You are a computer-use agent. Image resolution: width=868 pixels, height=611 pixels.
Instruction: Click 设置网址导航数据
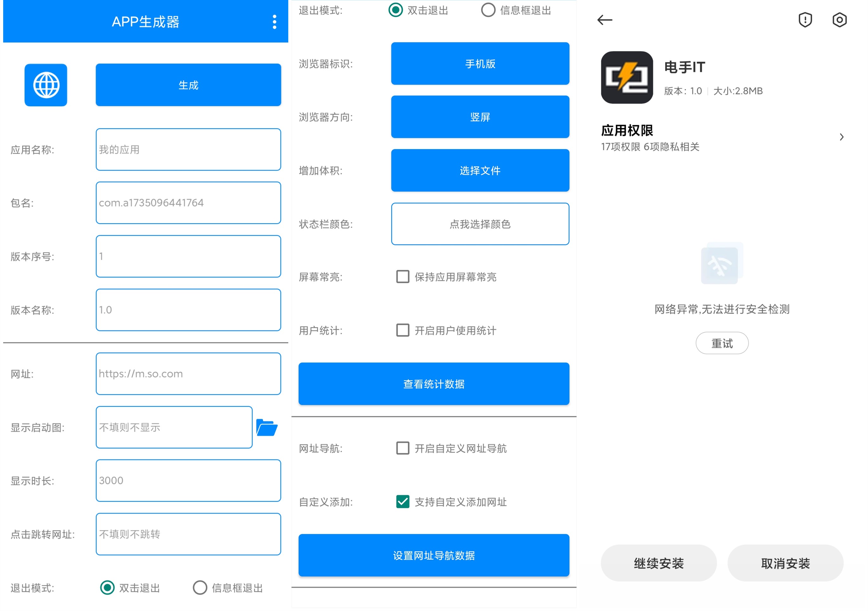(x=433, y=556)
